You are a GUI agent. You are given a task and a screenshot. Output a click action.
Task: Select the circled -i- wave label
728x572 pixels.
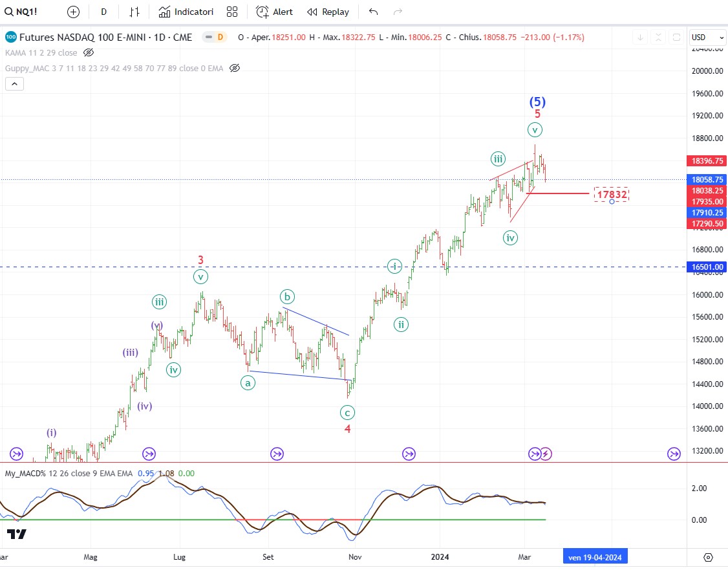394,266
